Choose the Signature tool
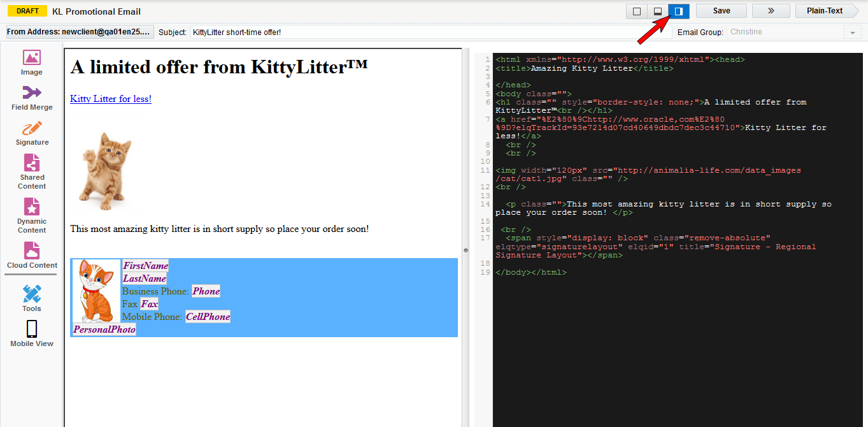Viewport: 868px width, 427px height. click(x=32, y=133)
